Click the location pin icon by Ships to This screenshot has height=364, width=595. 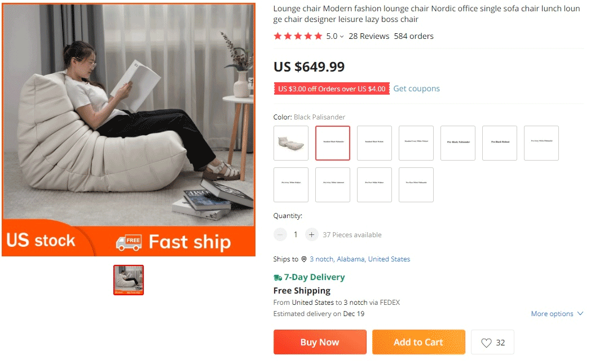tap(304, 259)
